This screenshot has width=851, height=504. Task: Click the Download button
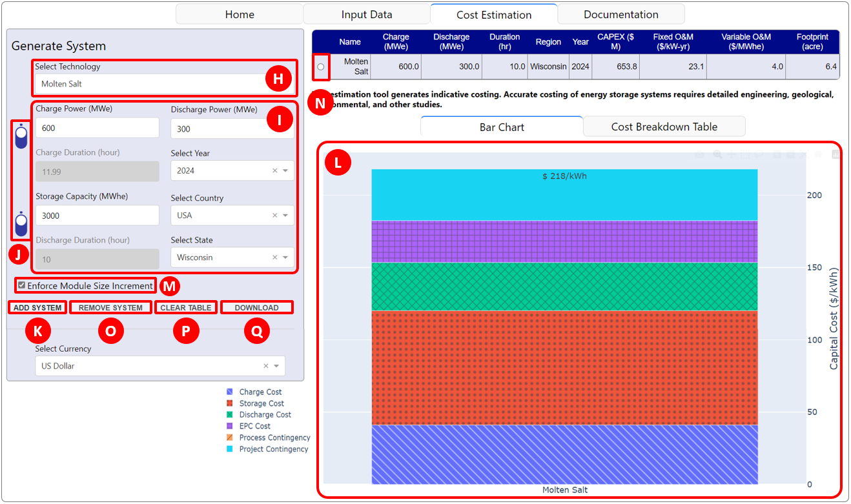257,308
